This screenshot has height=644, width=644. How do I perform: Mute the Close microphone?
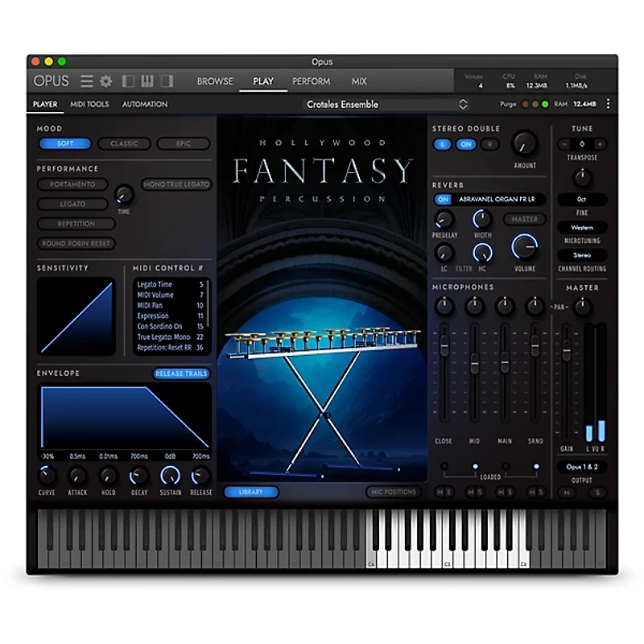(x=440, y=492)
